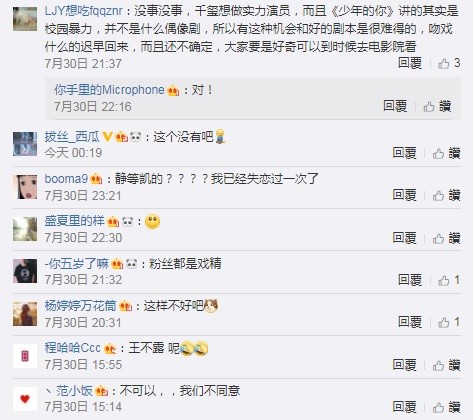Screen dimensions: 473x420
Task: Like the comment by -你五岁了嘛
Action: 449,280
